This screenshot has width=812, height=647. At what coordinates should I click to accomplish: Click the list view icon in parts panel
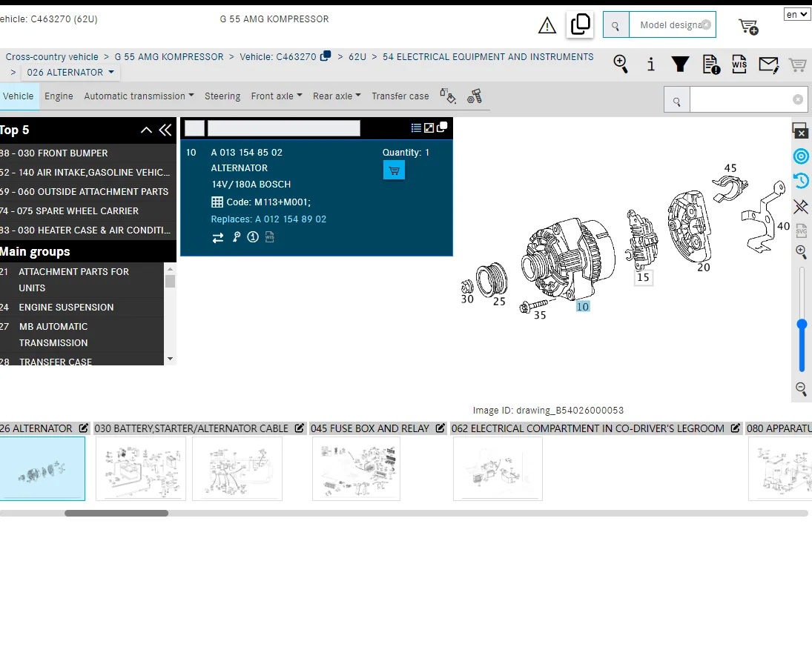point(416,128)
